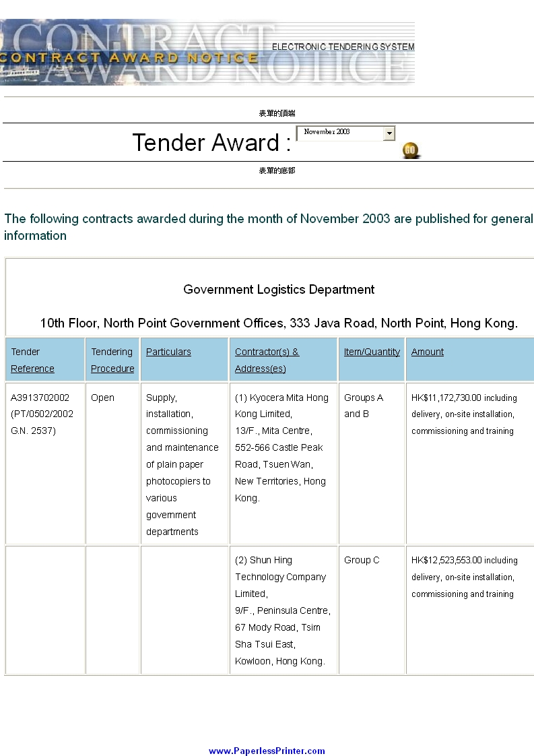Image resolution: width=534 pixels, height=756 pixels.
Task: Click the Contract Award Notice banner
Action: pyautogui.click(x=207, y=53)
